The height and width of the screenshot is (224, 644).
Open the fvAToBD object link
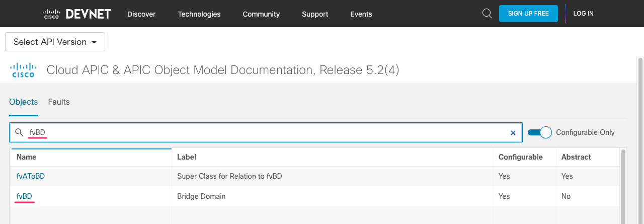pos(31,176)
